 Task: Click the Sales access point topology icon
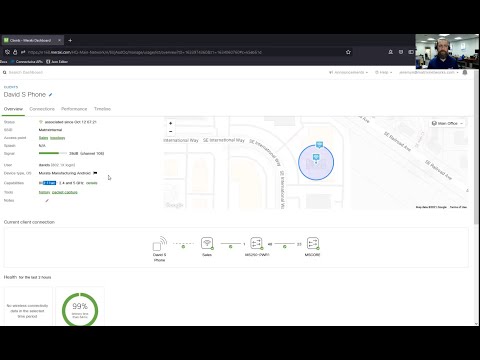click(x=207, y=243)
